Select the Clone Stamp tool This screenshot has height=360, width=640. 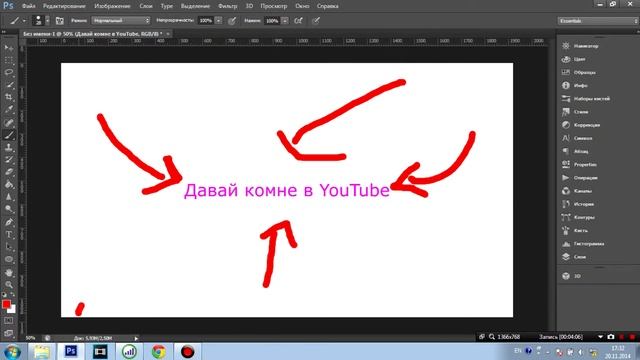pos(9,147)
